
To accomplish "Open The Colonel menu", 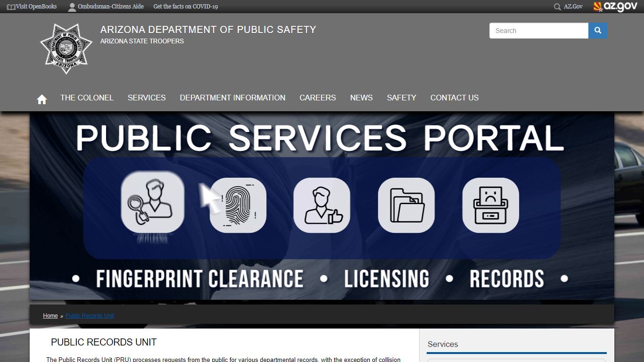I will [87, 98].
